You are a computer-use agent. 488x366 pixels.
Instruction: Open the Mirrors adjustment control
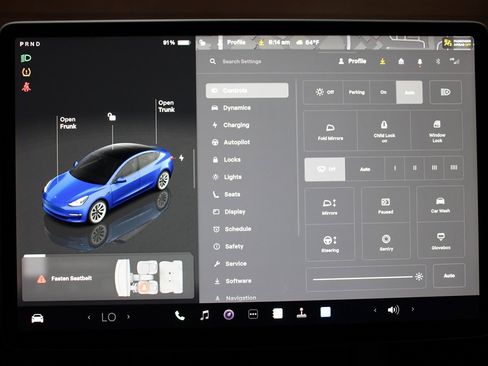pos(329,206)
